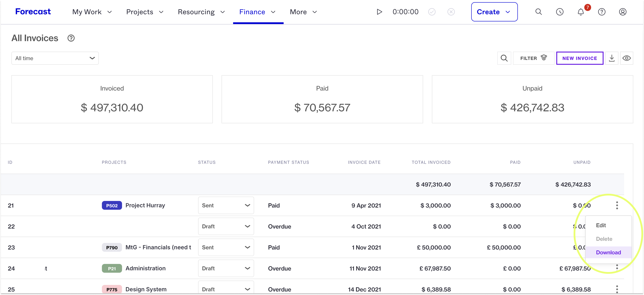The width and height of the screenshot is (644, 295).
Task: Open the Resourcing menu in the top navigation
Action: pos(201,12)
